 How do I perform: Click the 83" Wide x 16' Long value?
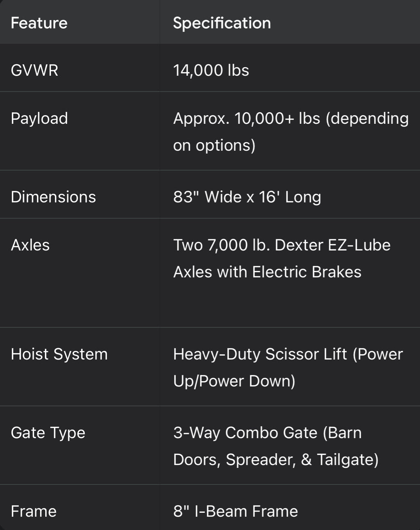(x=247, y=197)
